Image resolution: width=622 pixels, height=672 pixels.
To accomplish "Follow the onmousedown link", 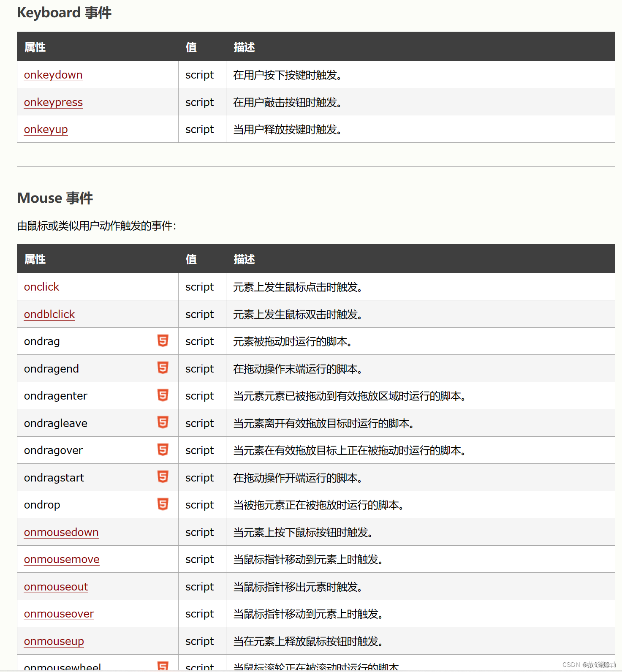I will click(61, 532).
